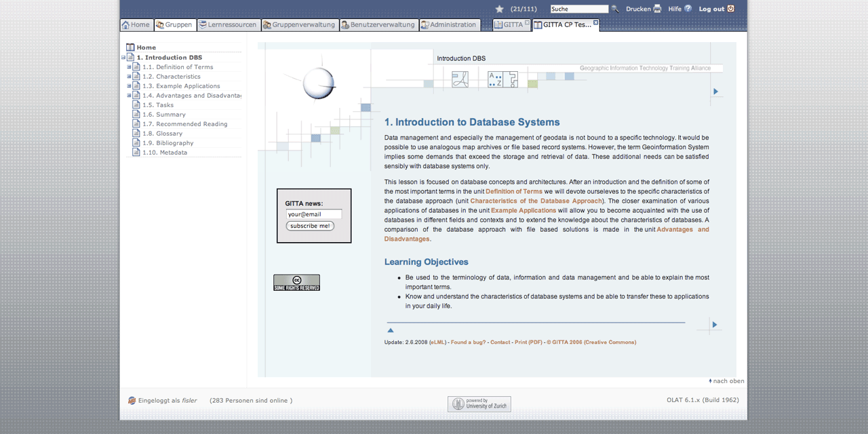Screen dimensions: 868x434
Task: Open the Administration tab
Action: coord(450,25)
